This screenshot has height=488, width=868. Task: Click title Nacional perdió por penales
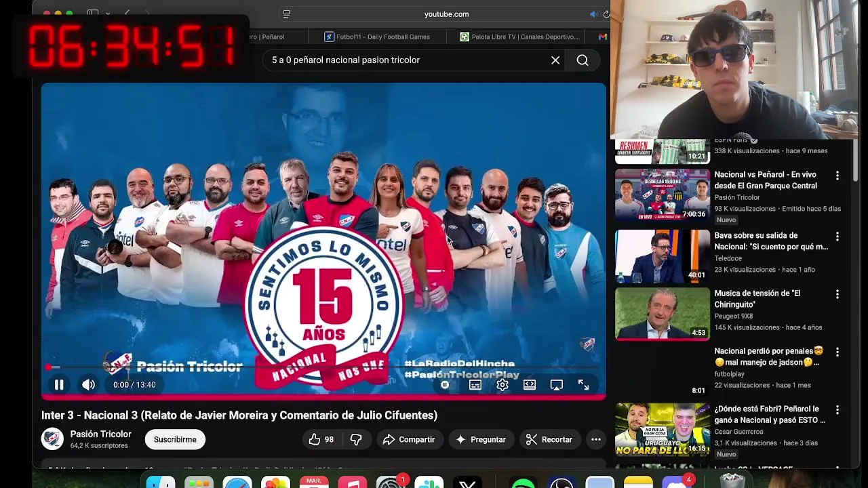coord(768,357)
